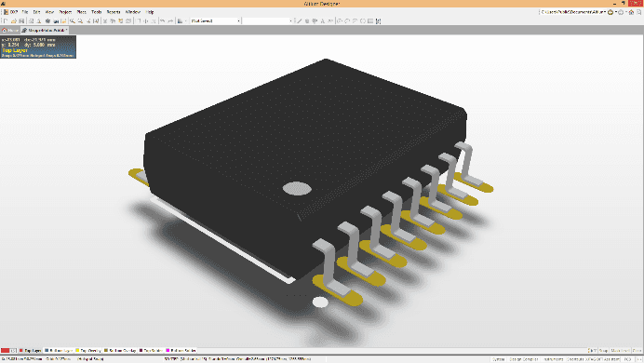Click the Select Inside Area icon

click(x=139, y=20)
